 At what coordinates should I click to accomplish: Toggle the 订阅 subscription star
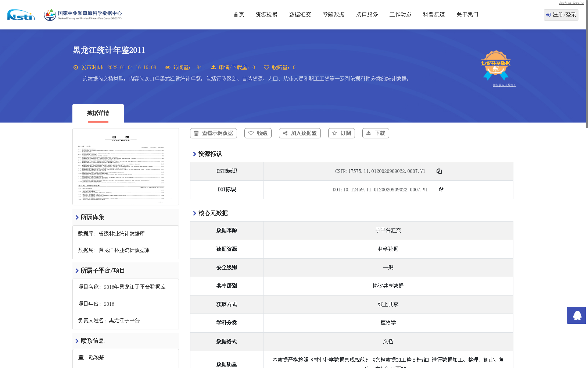coord(335,133)
